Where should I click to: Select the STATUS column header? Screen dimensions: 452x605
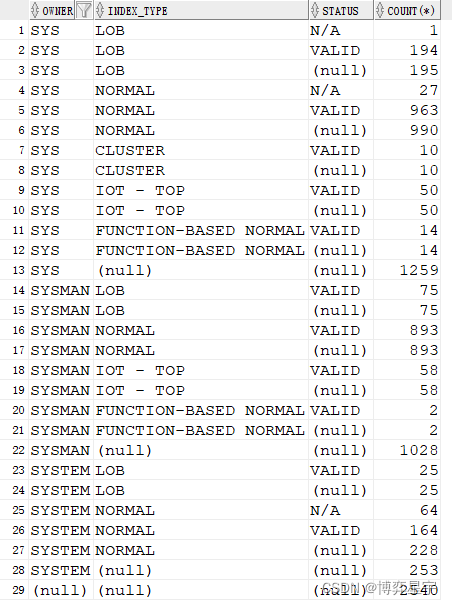[341, 10]
